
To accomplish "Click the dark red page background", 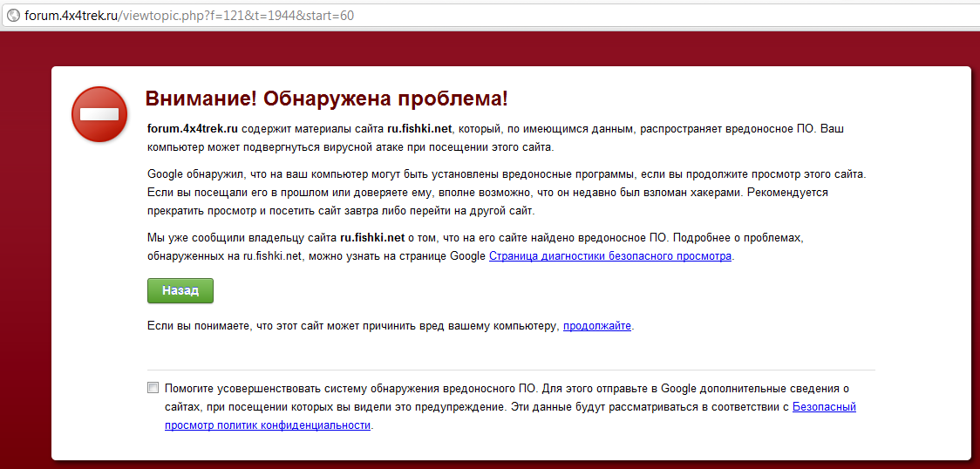I will (x=26, y=262).
